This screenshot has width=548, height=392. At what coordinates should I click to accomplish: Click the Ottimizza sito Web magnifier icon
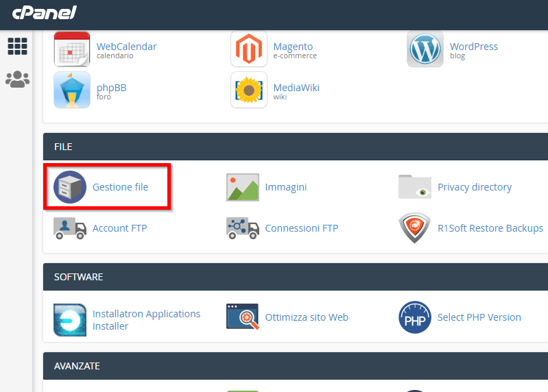pyautogui.click(x=243, y=317)
